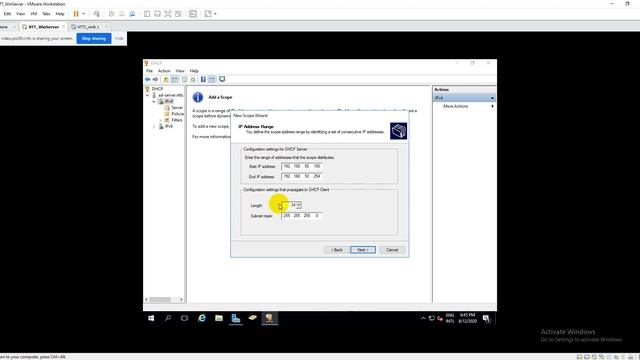Click the Stop sharing button
Viewport: 640px width, 360px height.
[x=94, y=38]
